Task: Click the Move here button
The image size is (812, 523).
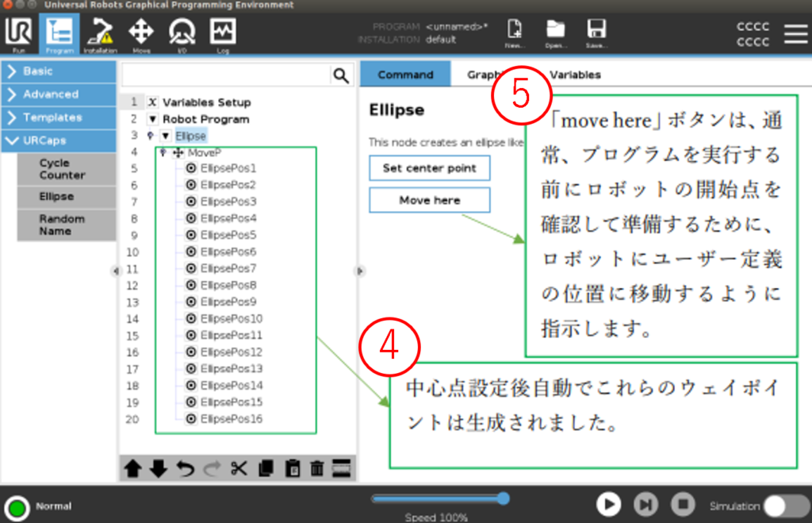Action: (429, 200)
